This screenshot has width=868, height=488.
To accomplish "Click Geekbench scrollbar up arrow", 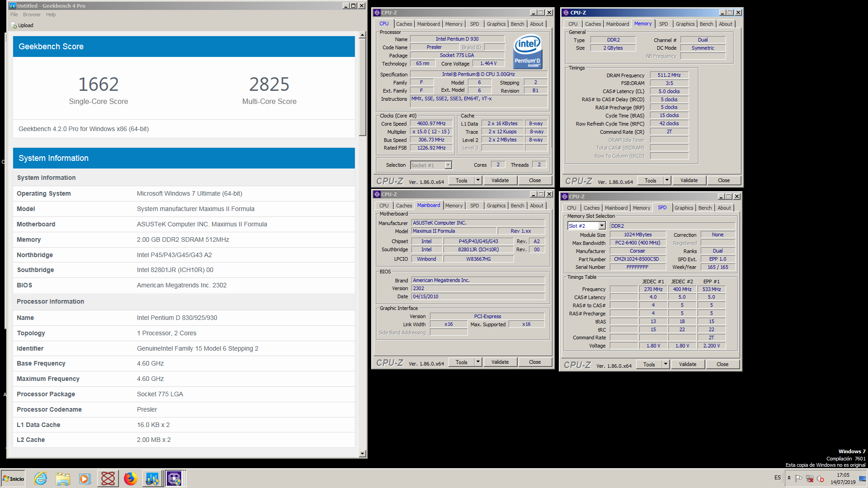I will pos(362,35).
